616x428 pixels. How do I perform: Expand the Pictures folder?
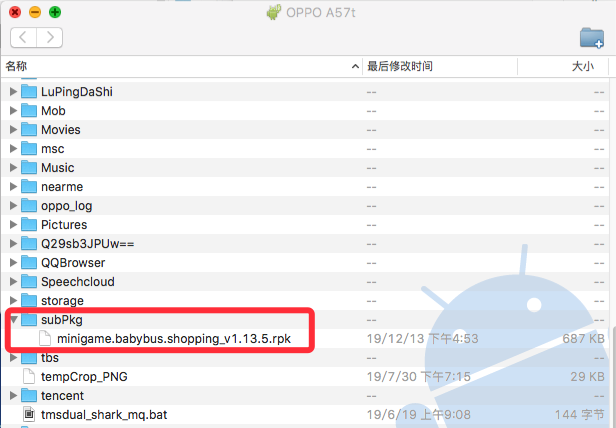tap(13, 224)
